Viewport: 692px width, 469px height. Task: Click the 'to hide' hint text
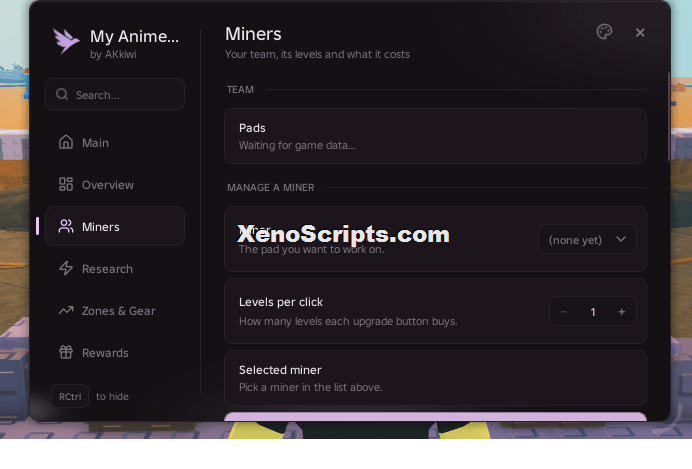(x=112, y=396)
